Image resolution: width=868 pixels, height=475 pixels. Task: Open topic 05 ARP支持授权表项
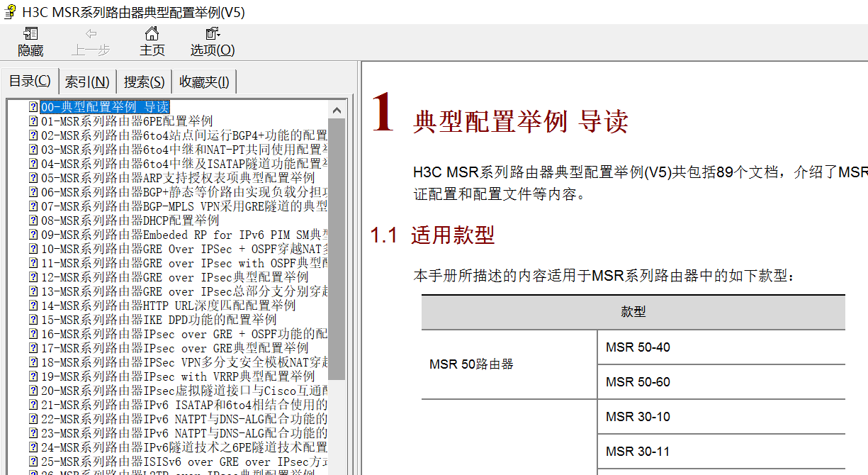point(178,178)
